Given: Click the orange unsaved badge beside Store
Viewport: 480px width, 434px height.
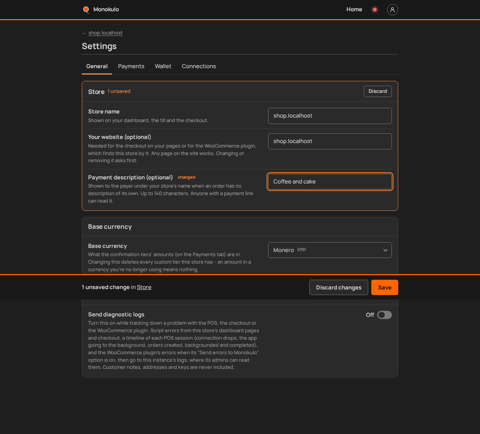Looking at the screenshot, I should pos(120,91).
